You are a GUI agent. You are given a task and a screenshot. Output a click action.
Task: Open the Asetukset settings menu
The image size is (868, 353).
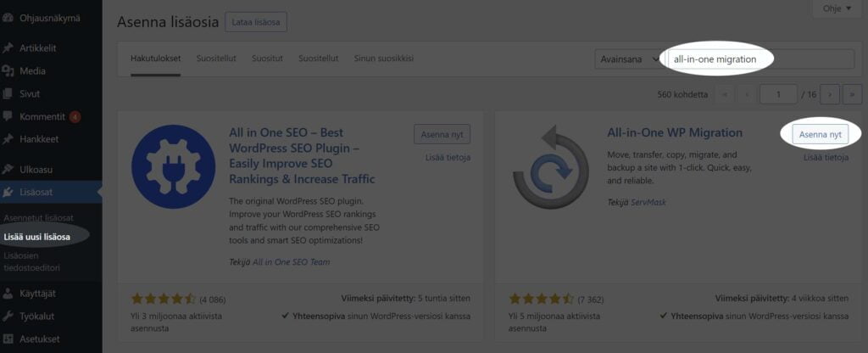tap(32, 339)
